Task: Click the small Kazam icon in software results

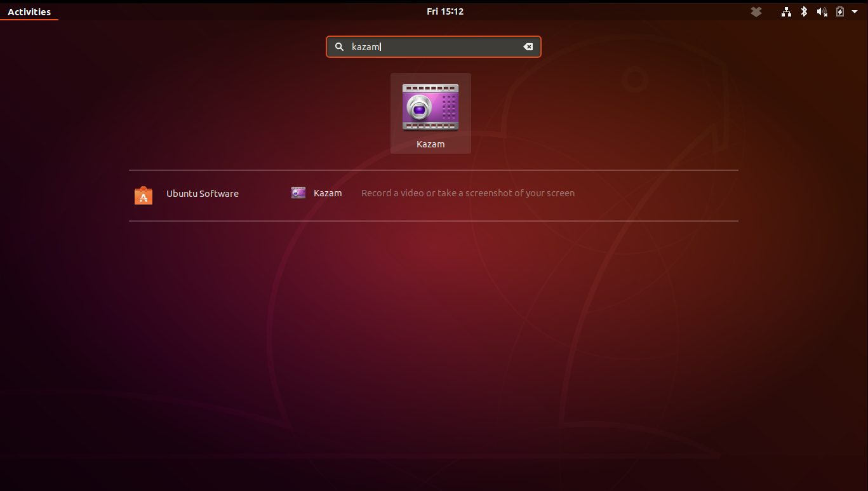Action: tap(298, 192)
